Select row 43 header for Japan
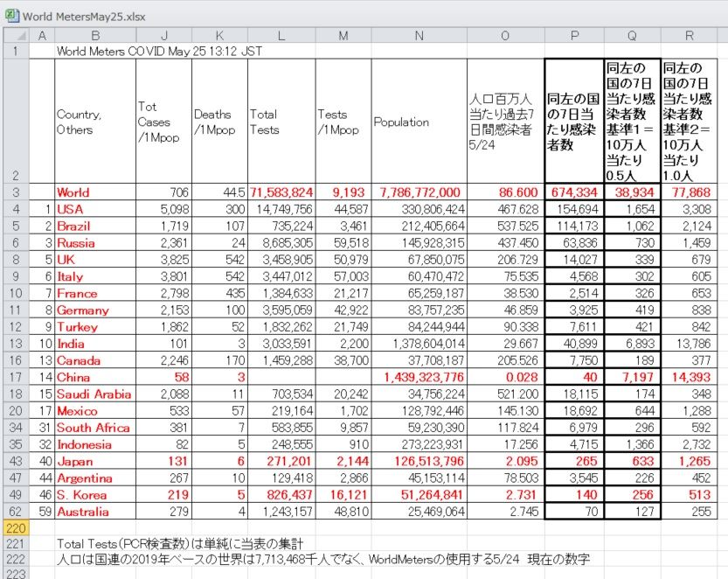The width and height of the screenshot is (728, 579). click(17, 461)
